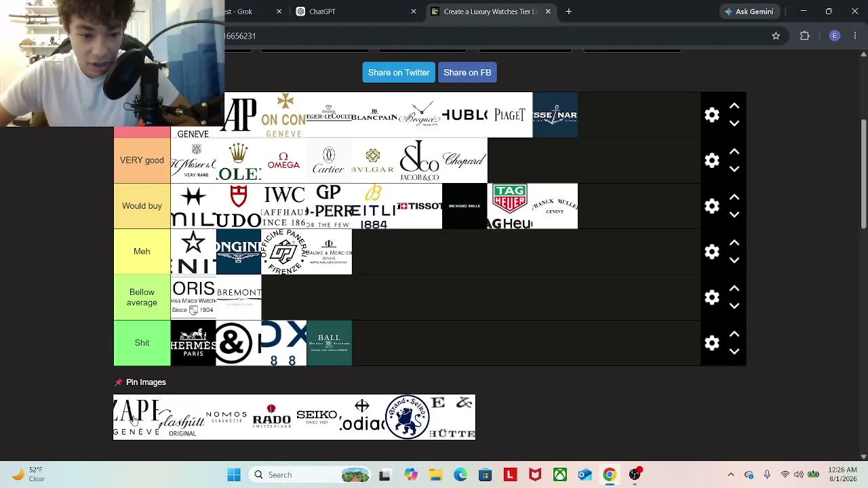Image resolution: width=868 pixels, height=488 pixels.
Task: Move Meh tier row up
Action: click(734, 243)
